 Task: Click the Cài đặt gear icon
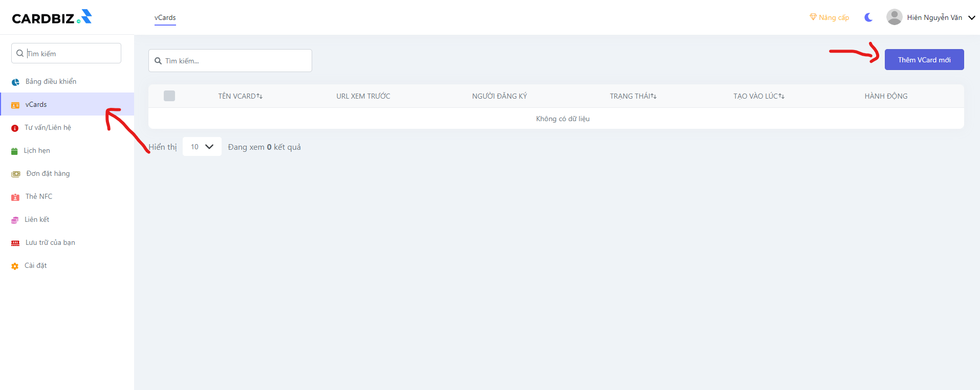coord(15,266)
